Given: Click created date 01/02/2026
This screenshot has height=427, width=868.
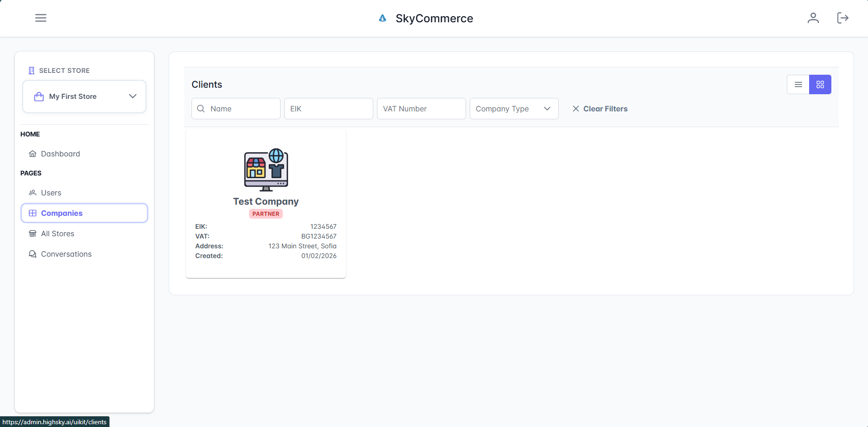Looking at the screenshot, I should pyautogui.click(x=319, y=256).
